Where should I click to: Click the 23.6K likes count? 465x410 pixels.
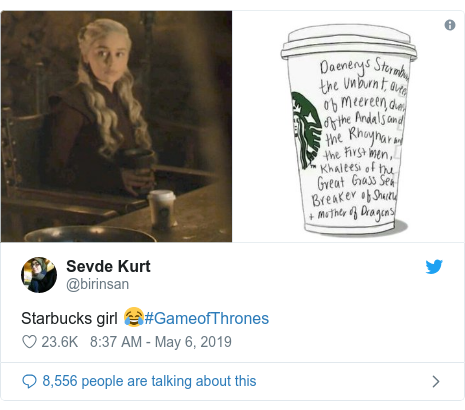[60, 342]
